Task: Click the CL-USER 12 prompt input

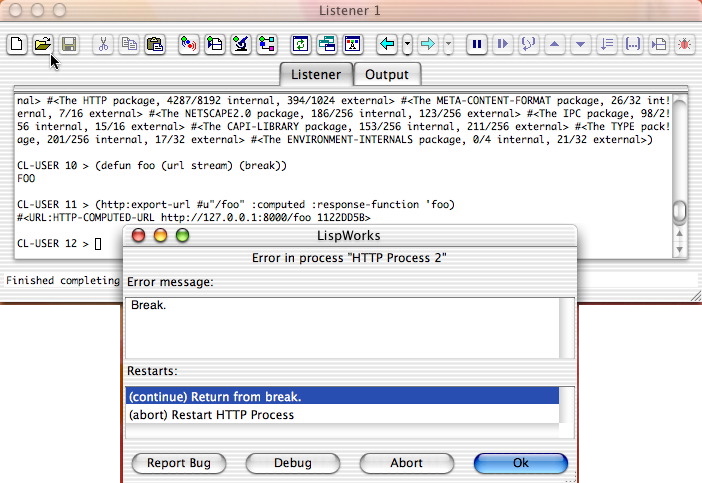Action: (98, 244)
